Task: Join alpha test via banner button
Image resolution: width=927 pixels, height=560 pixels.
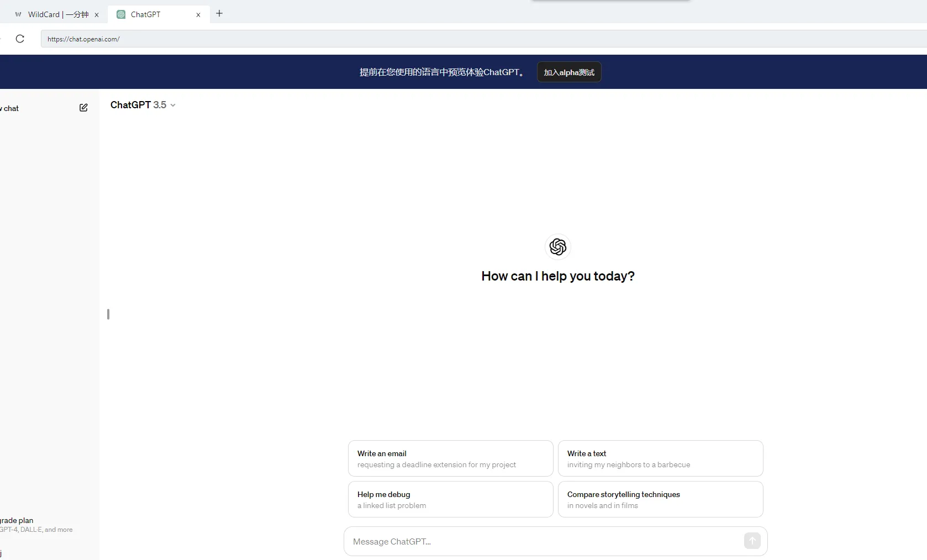Action: click(568, 72)
